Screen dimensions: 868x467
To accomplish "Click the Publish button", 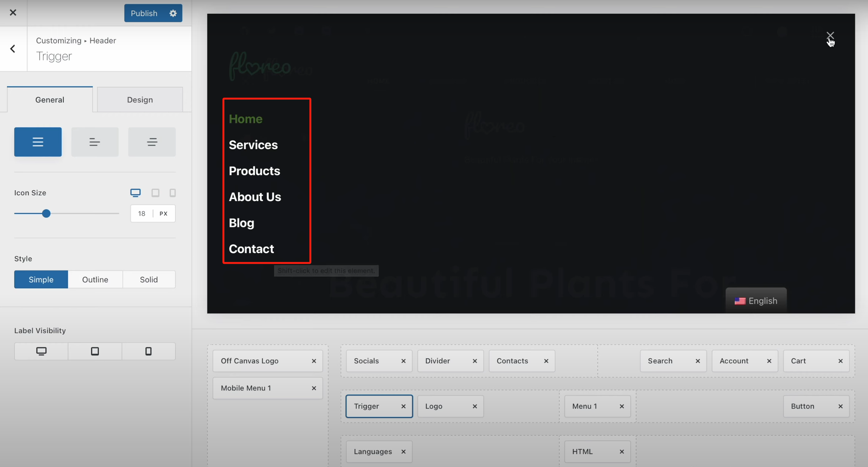I will [x=144, y=13].
